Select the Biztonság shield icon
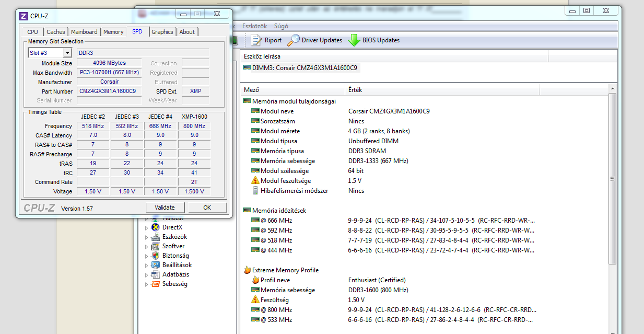The image size is (644, 334). pos(155,256)
